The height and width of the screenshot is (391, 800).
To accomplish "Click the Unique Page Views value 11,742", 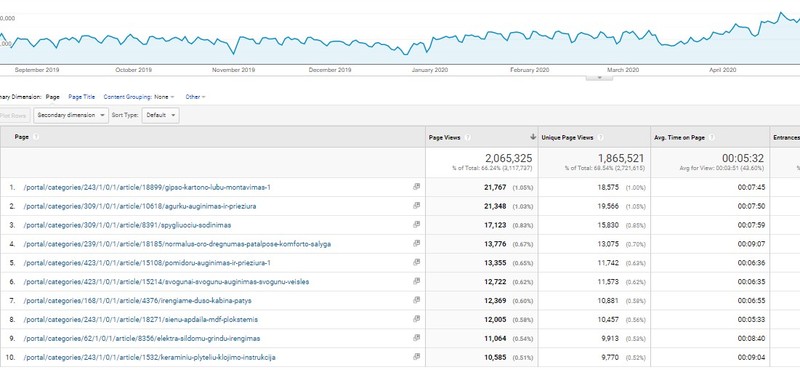I will (608, 263).
